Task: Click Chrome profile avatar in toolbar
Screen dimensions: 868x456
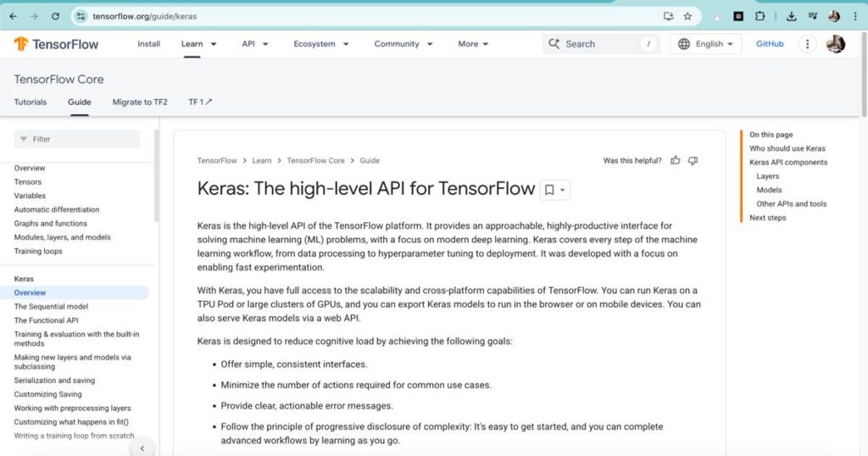Action: pyautogui.click(x=834, y=16)
